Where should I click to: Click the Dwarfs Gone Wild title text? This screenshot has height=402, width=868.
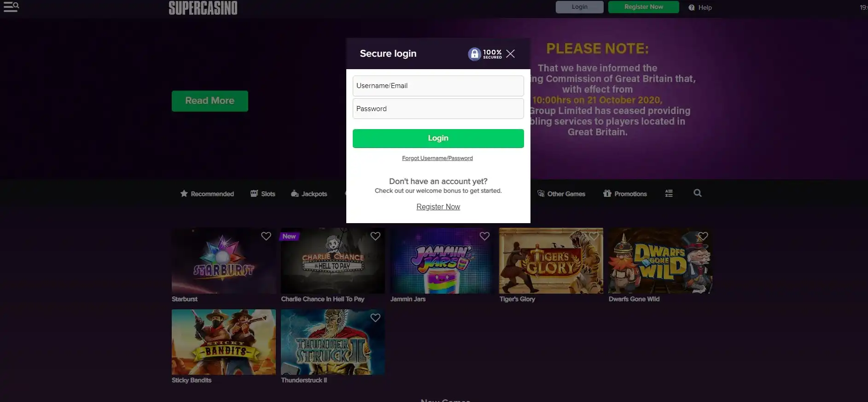(634, 299)
